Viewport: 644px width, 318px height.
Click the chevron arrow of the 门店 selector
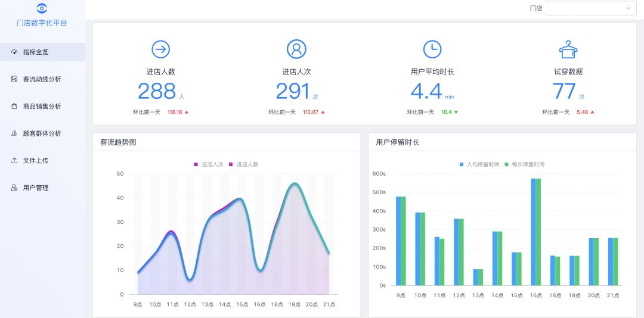[x=628, y=8]
